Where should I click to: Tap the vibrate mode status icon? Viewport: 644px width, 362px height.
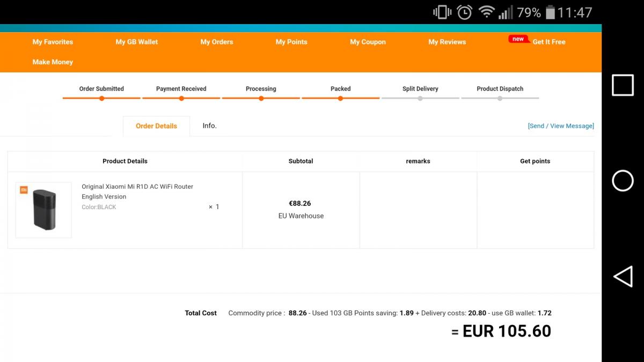click(x=442, y=12)
